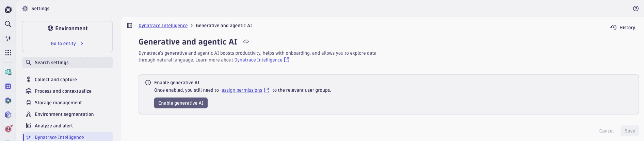Click the 'Enable generative AI' notice title
The width and height of the screenshot is (644, 141).
(x=177, y=83)
